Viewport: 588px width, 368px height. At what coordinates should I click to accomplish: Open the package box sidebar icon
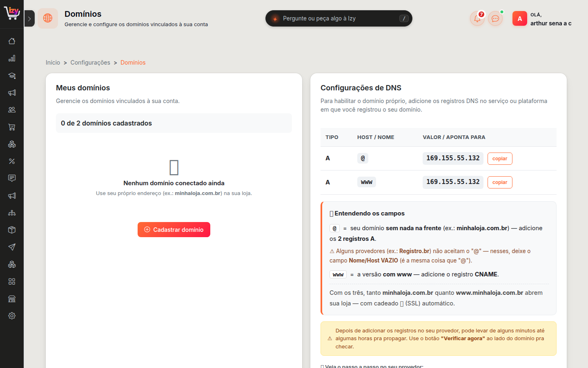coord(12,230)
